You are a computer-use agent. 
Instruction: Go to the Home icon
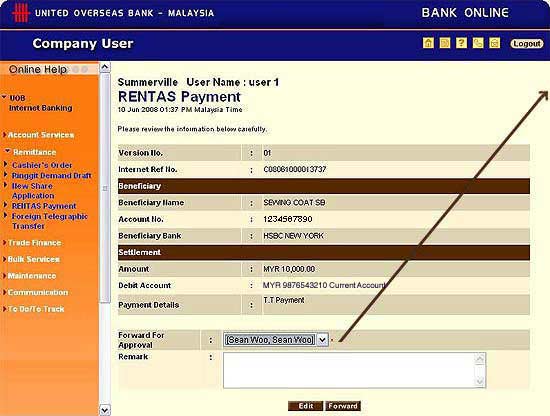428,43
